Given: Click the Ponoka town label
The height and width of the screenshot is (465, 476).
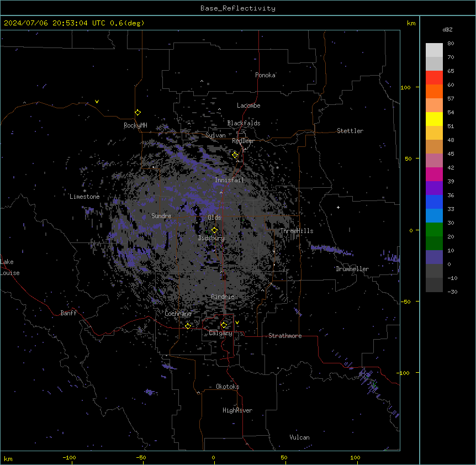Looking at the screenshot, I should point(265,75).
